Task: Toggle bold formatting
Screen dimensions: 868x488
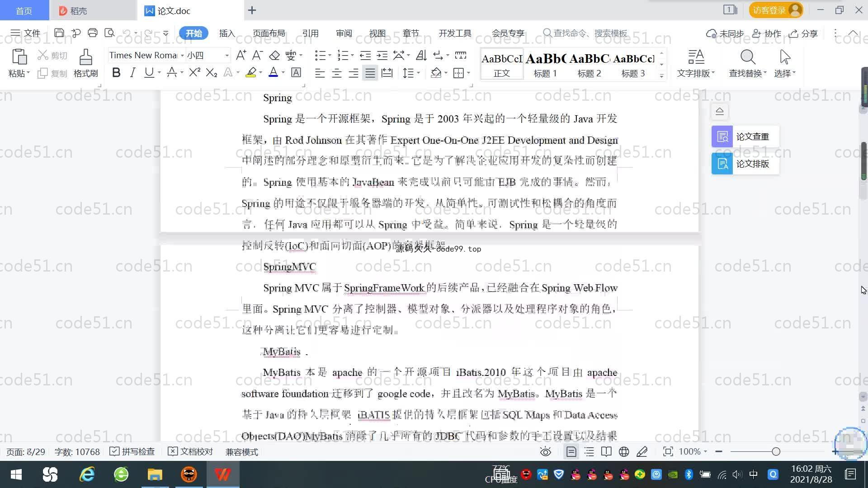Action: pos(116,72)
